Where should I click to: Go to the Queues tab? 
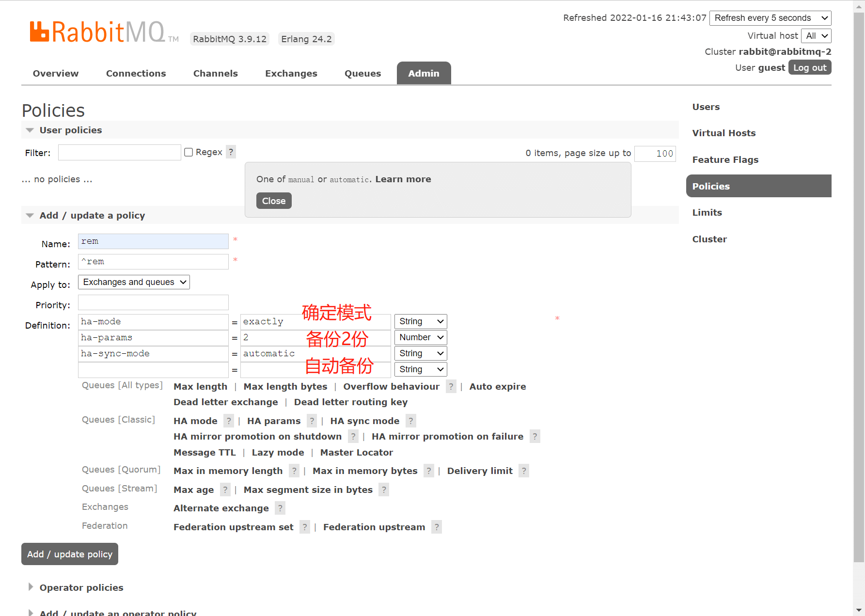pyautogui.click(x=363, y=73)
